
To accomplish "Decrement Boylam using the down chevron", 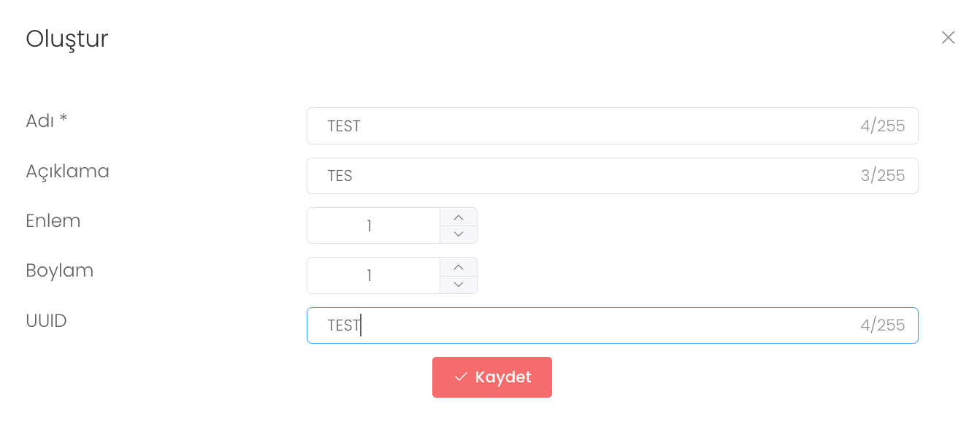I will [x=459, y=285].
